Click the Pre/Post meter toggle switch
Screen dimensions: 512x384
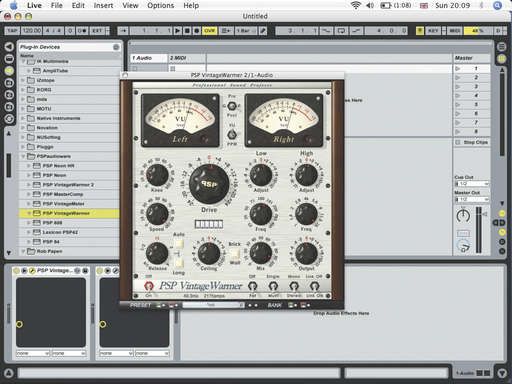232,106
